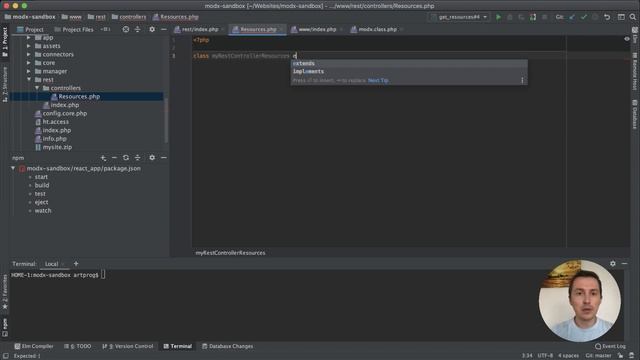This screenshot has height=360, width=640.
Task: Click the Debug bug icon in toolbar
Action: [509, 17]
